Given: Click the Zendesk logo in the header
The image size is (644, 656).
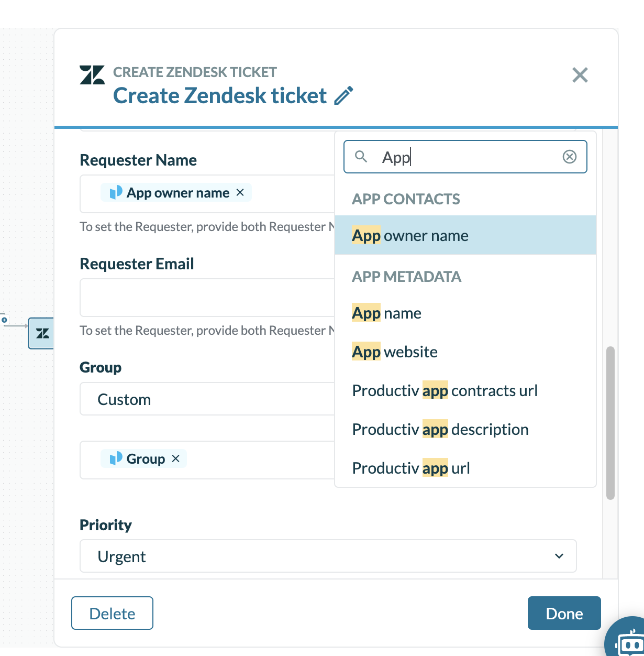Looking at the screenshot, I should pyautogui.click(x=92, y=75).
